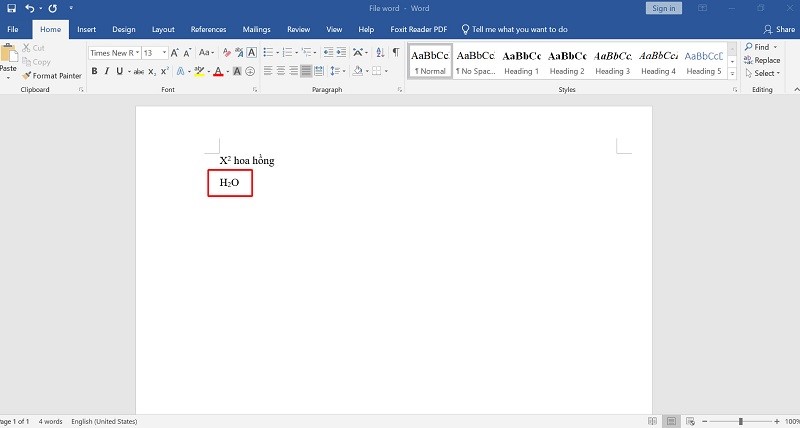Click the Share button
The image size is (800, 428).
(779, 30)
